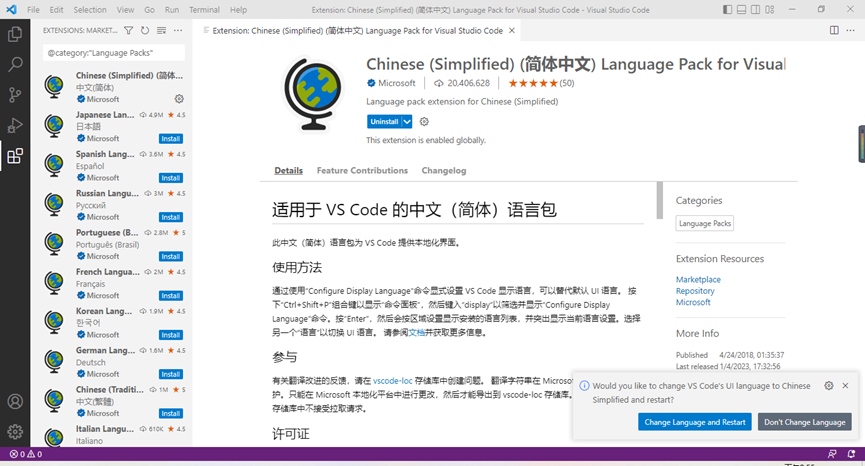Select the Extensions view icon
865x466 pixels.
click(15, 156)
